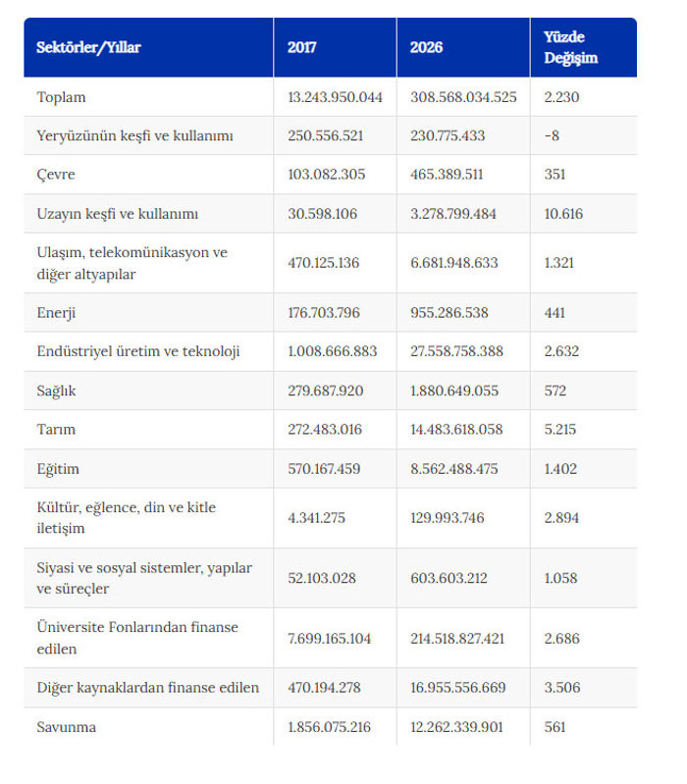Click the Çevre row label

tap(56, 175)
